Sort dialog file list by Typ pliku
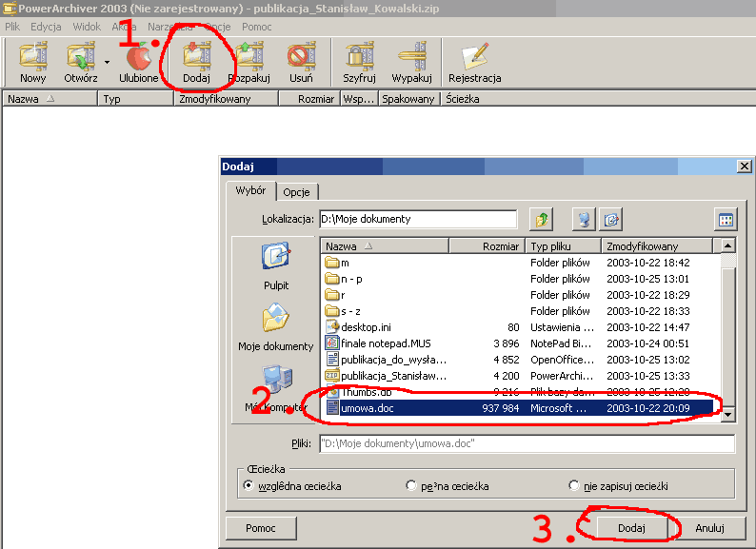The image size is (756, 549). tap(563, 246)
